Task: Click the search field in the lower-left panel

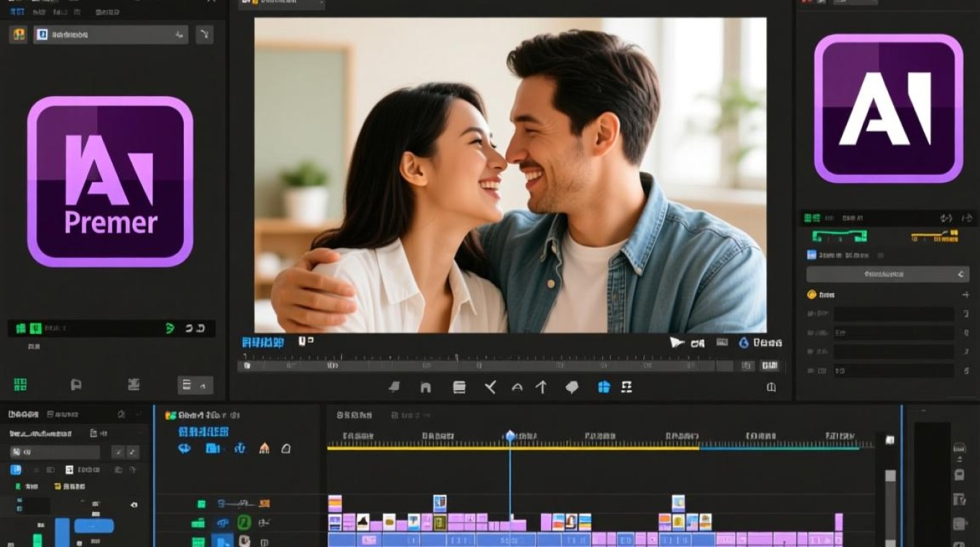Action: (55, 452)
